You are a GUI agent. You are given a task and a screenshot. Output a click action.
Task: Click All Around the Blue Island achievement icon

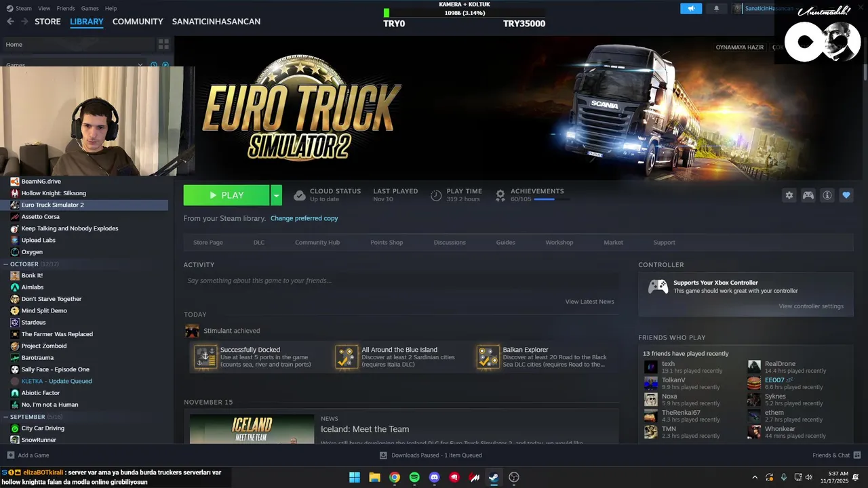pos(347,357)
